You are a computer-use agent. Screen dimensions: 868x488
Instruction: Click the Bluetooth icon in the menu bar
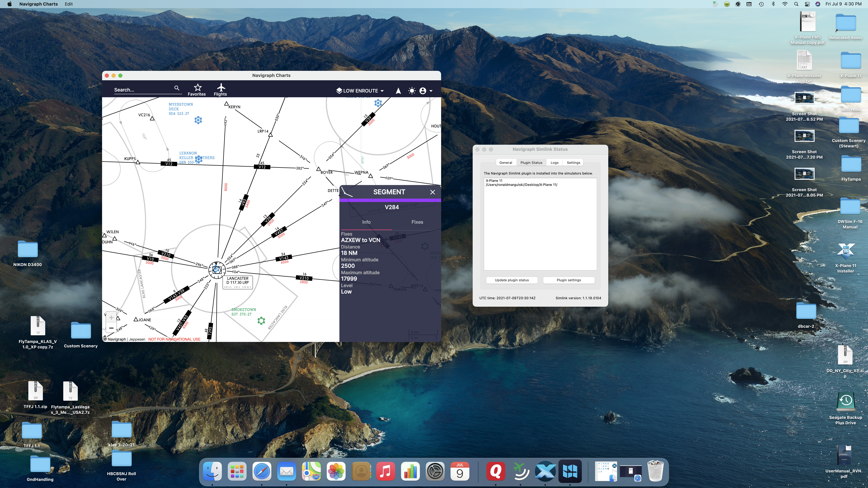pos(773,4)
